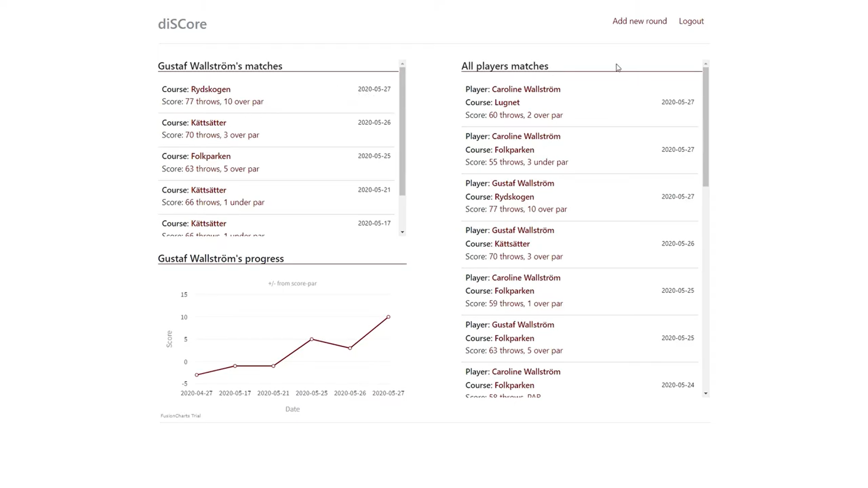Viewport: 868px width, 488px height.
Task: Select Gustaf's Kättsätter 70 throws entry in All players
Action: (x=580, y=244)
